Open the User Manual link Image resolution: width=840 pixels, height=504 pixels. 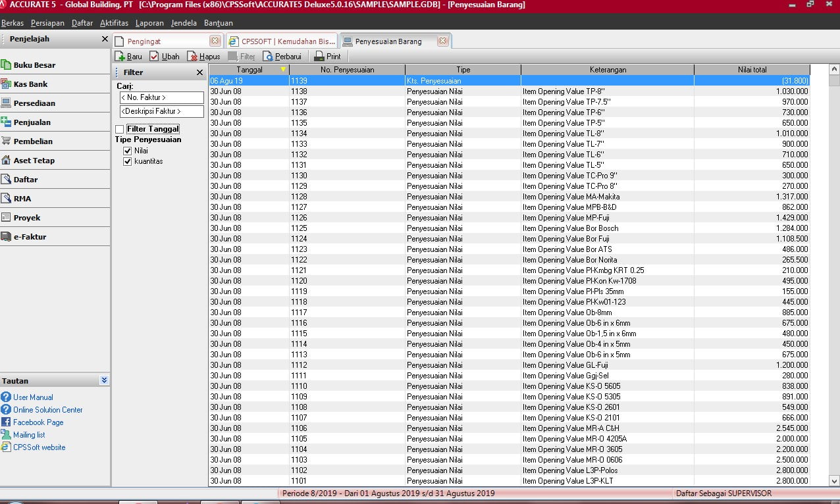coord(33,397)
